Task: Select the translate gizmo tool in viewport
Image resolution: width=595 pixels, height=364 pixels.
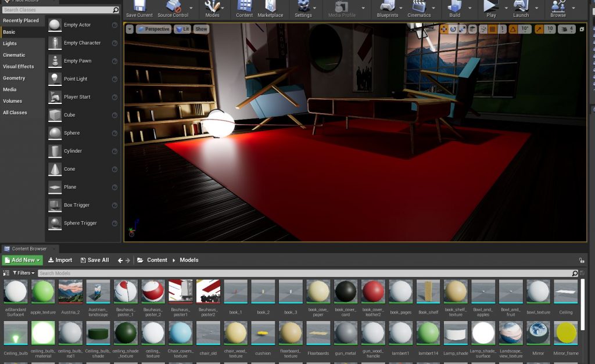Action: [443, 29]
